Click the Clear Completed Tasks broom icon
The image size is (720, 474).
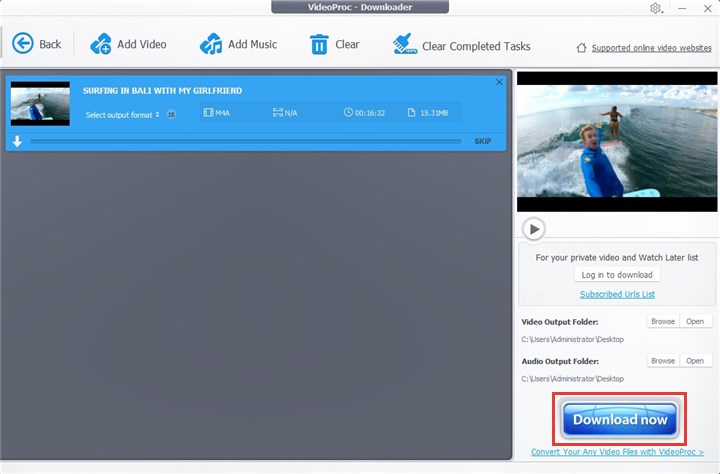[404, 44]
